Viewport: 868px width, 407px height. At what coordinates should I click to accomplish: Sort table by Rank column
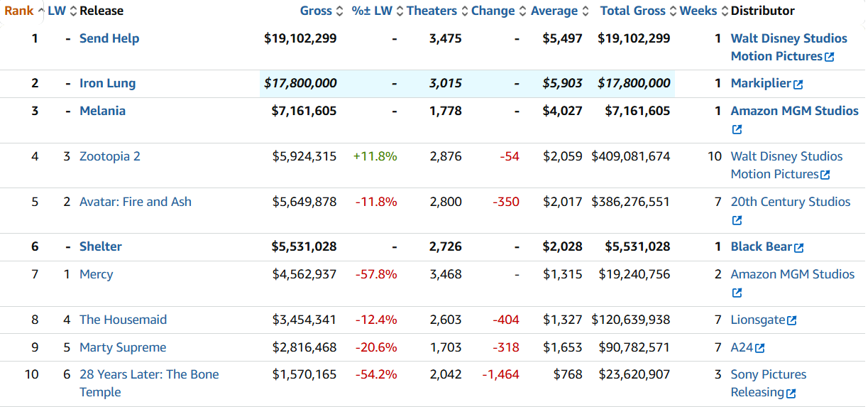19,11
